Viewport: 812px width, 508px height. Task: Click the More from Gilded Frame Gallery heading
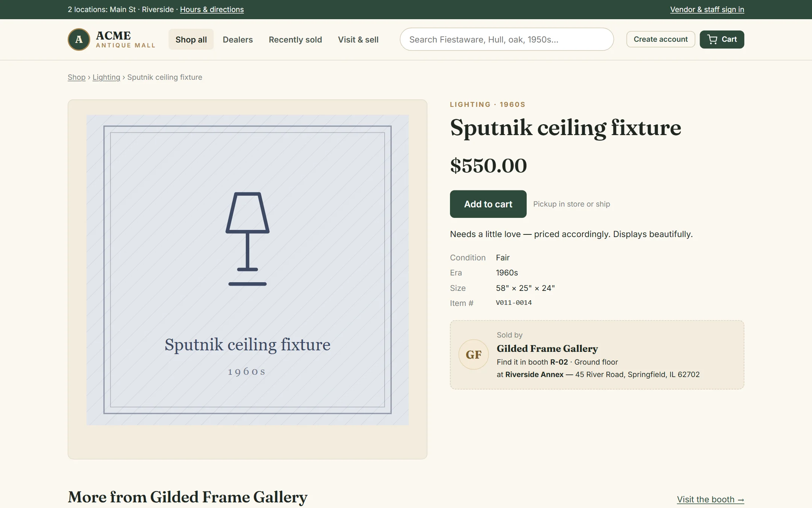pyautogui.click(x=188, y=497)
